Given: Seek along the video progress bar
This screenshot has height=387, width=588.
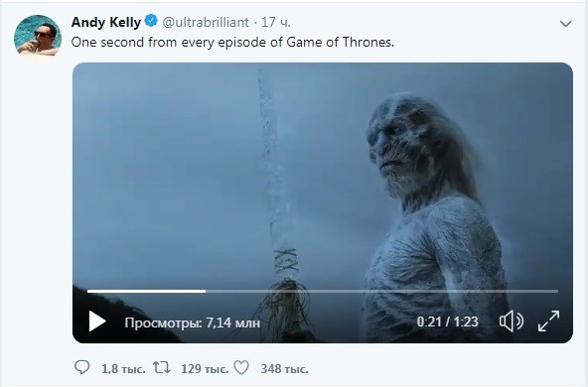Looking at the screenshot, I should coord(323,291).
